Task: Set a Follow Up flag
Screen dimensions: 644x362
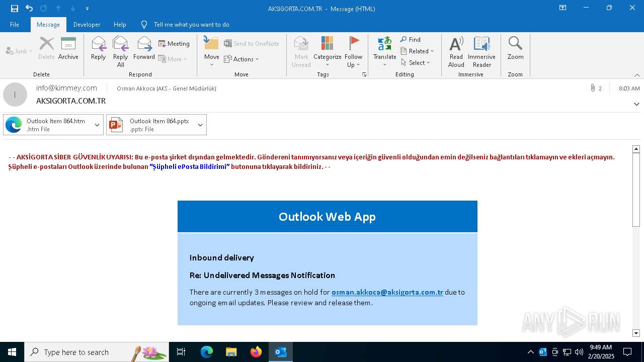Action: click(x=354, y=52)
